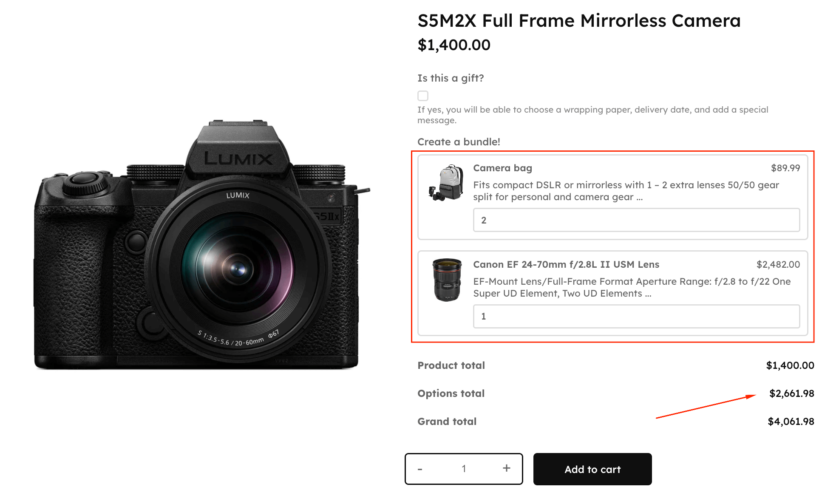This screenshot has height=504, width=839.
Task: Click the $1,400.00 price label
Action: [x=453, y=45]
